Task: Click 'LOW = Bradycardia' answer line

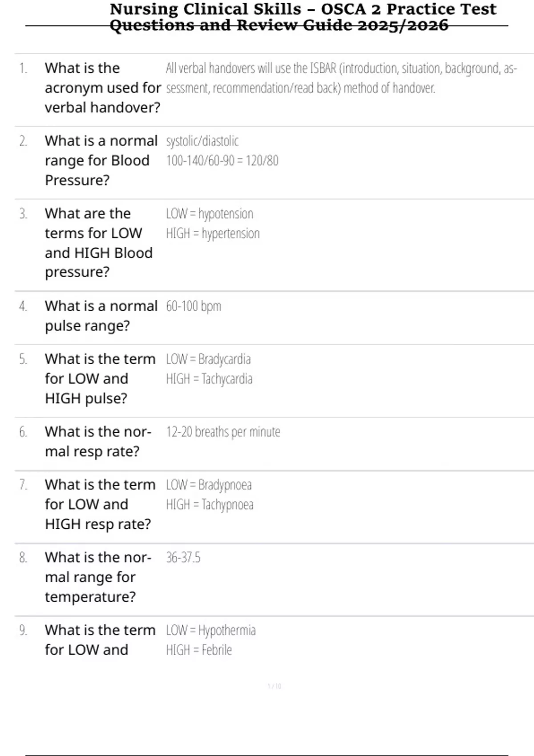Action: pyautogui.click(x=208, y=359)
